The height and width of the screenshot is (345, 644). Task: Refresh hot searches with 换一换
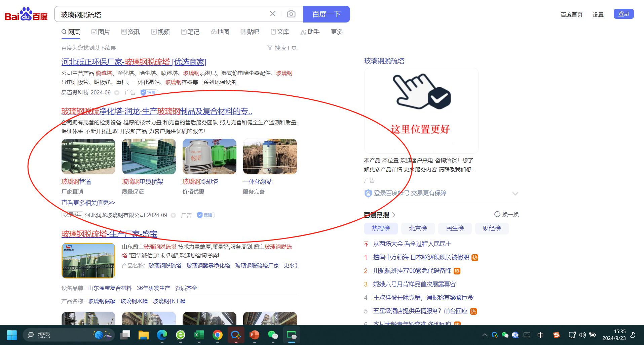506,214
